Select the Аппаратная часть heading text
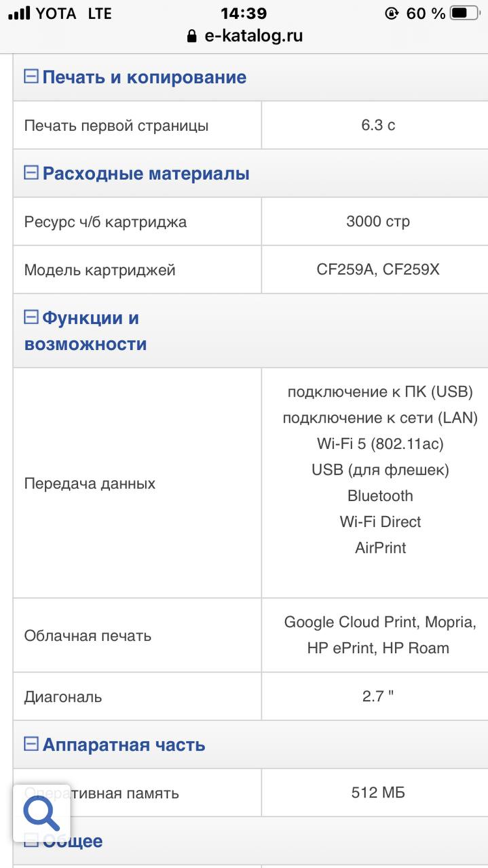 124,745
